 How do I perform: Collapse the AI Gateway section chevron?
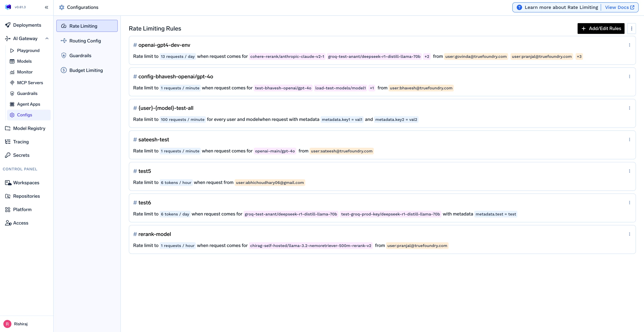point(47,39)
